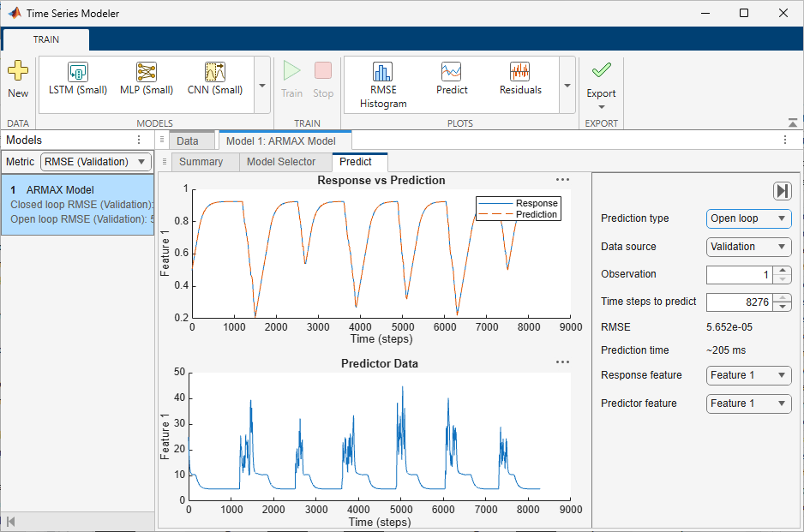Collapse prediction options side panel
804x532 pixels.
(782, 191)
